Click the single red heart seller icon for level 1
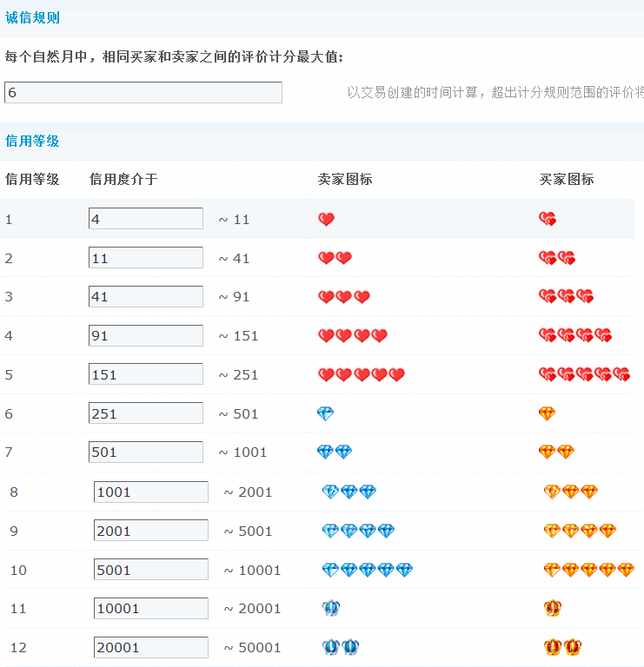Screen dimensions: 644x667 point(326,220)
